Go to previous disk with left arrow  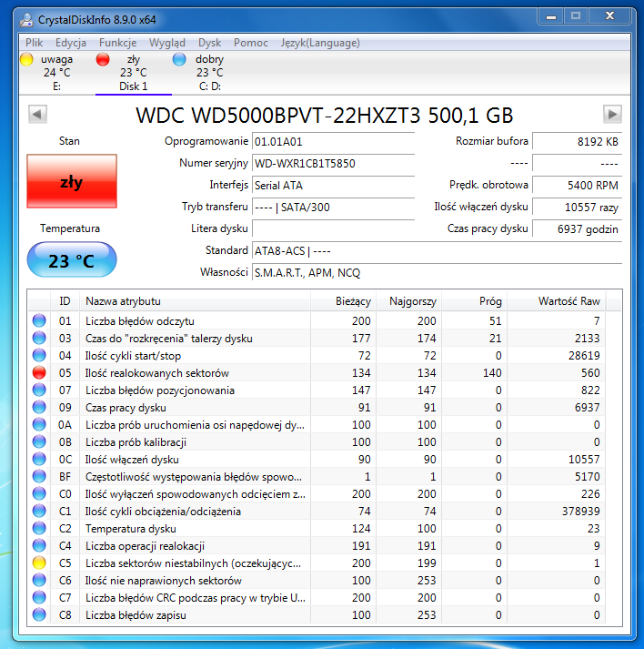coord(37,114)
